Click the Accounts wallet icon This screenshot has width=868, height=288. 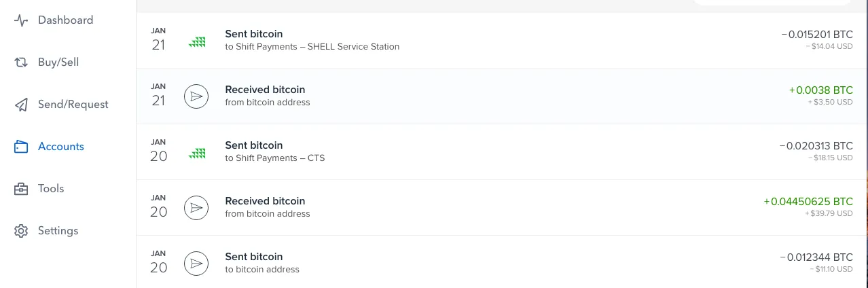[x=21, y=147]
